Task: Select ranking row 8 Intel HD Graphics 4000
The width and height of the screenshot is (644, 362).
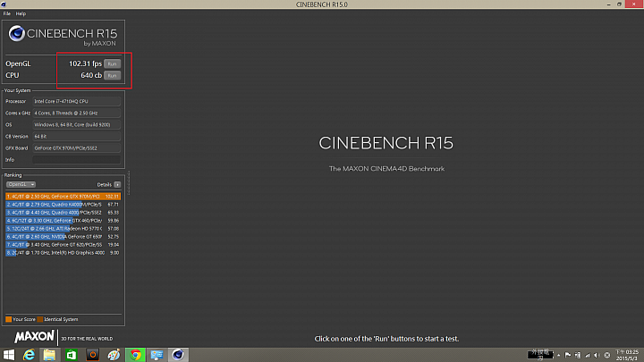Action: [x=63, y=253]
